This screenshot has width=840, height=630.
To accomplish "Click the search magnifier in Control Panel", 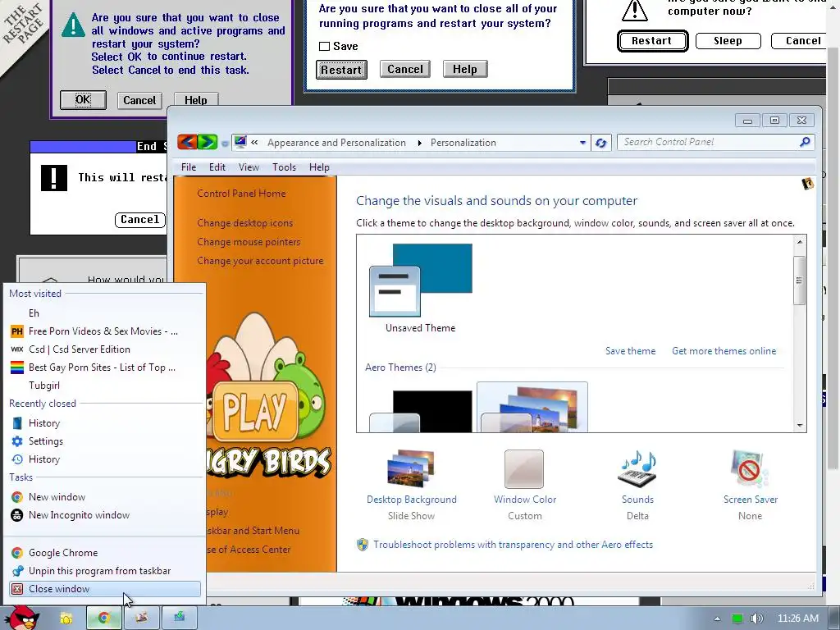I will point(805,142).
